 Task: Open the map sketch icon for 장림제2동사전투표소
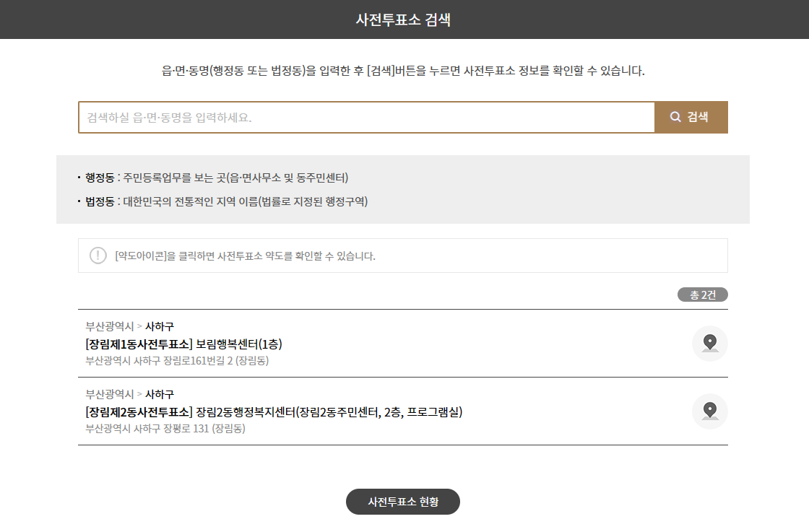click(710, 411)
